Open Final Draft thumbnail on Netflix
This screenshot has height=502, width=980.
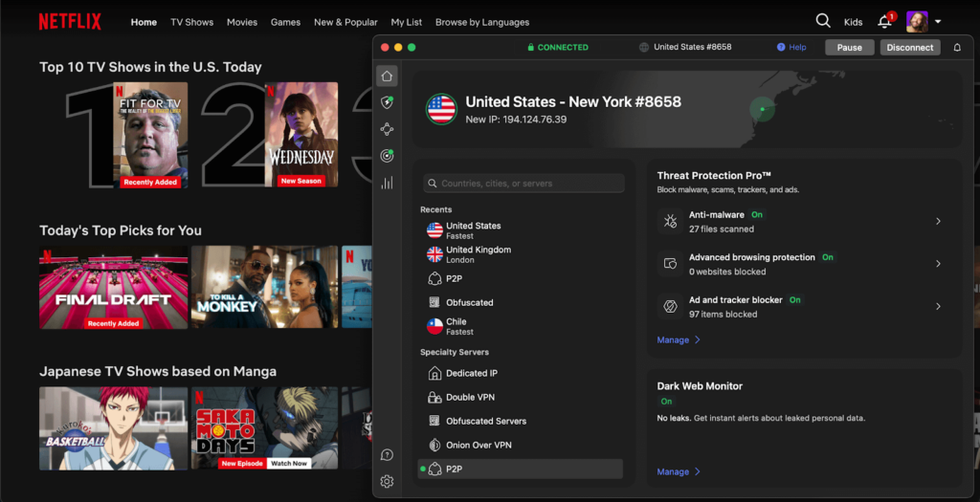(113, 287)
